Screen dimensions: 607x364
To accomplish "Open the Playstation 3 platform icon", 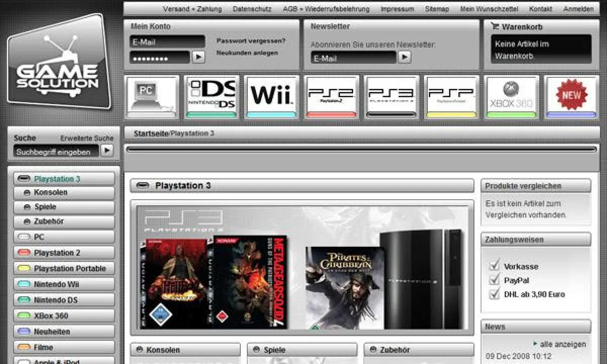I will pos(391,97).
